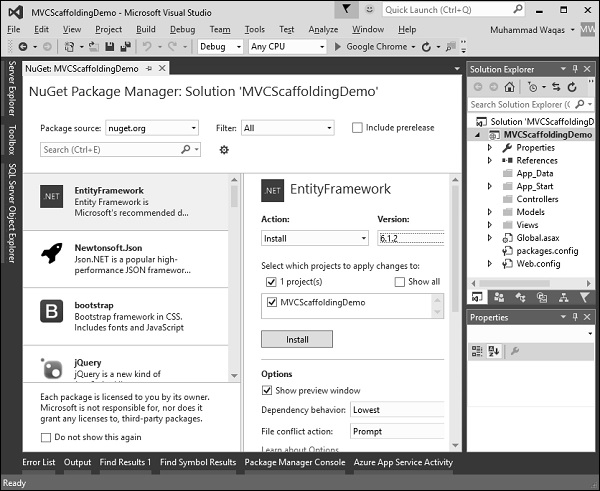Click the feedback smiley icon
The width and height of the screenshot is (600, 491).
[x=369, y=9]
